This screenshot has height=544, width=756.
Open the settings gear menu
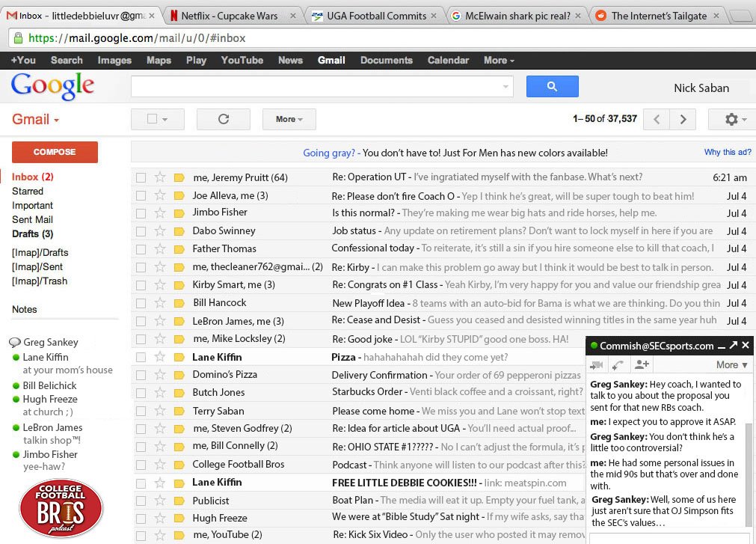click(734, 119)
